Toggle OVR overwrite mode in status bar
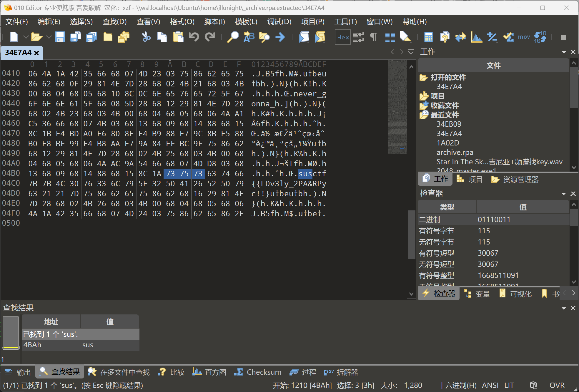The width and height of the screenshot is (579, 392). (x=557, y=385)
